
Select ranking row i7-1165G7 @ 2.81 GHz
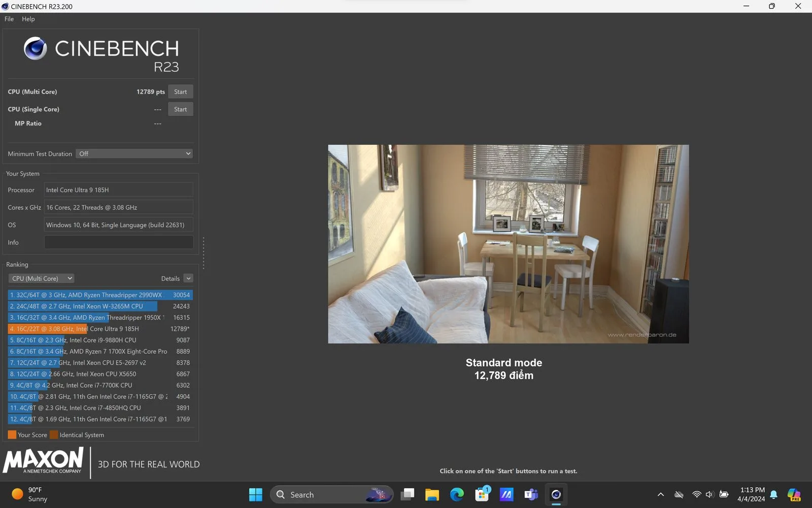point(100,396)
